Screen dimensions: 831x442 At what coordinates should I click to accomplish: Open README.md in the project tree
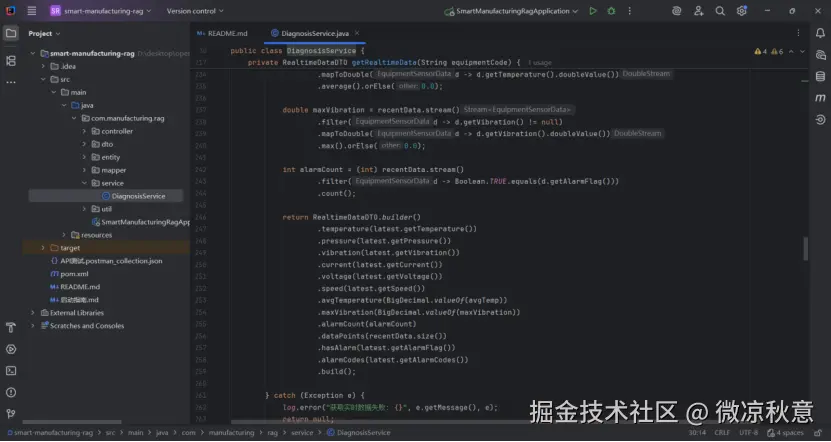(x=75, y=287)
